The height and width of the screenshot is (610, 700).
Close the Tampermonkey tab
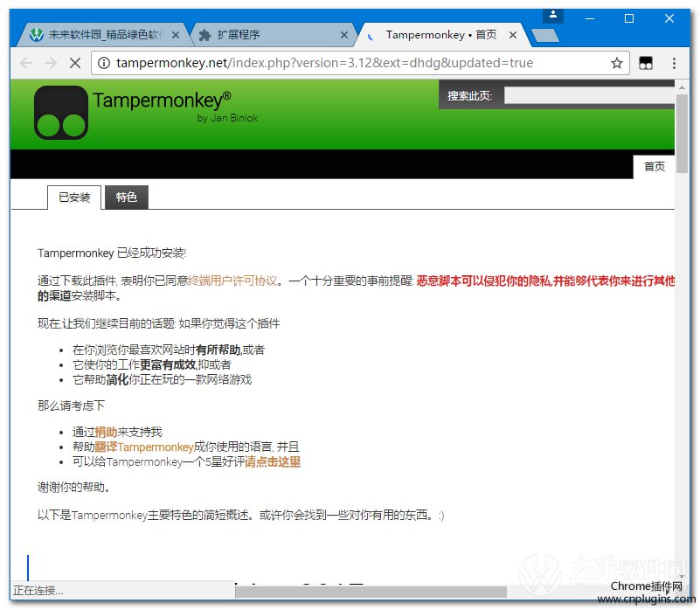tap(513, 36)
